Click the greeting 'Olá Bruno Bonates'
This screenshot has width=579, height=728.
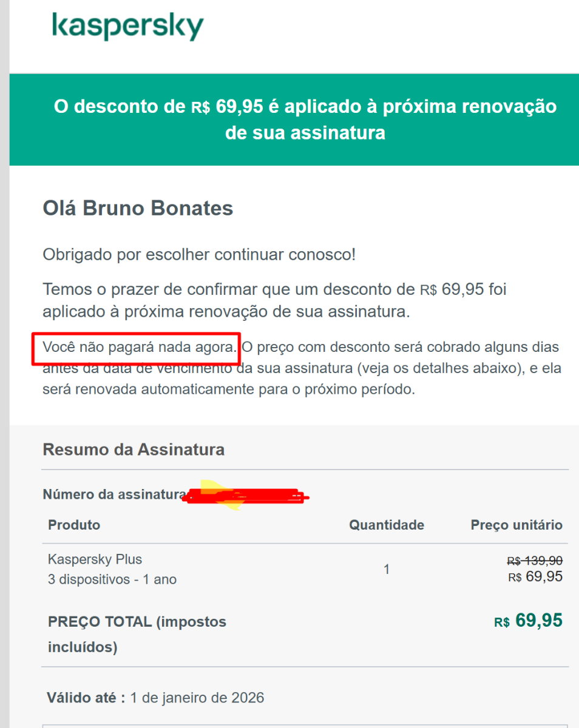[138, 209]
